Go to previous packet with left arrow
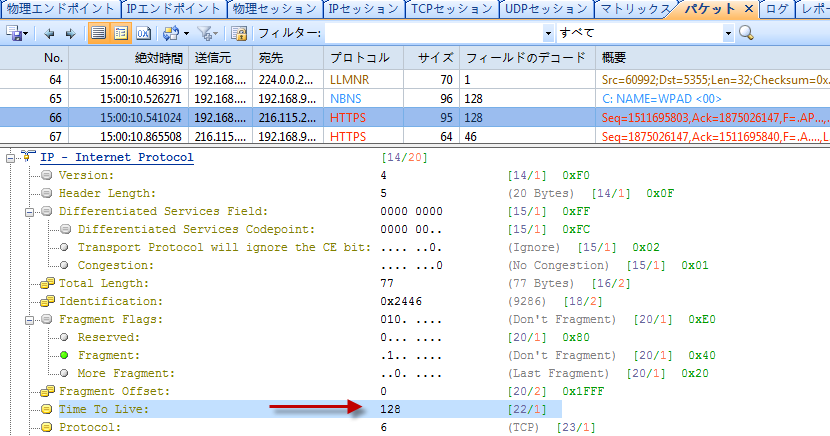Image resolution: width=830 pixels, height=436 pixels. (47, 33)
